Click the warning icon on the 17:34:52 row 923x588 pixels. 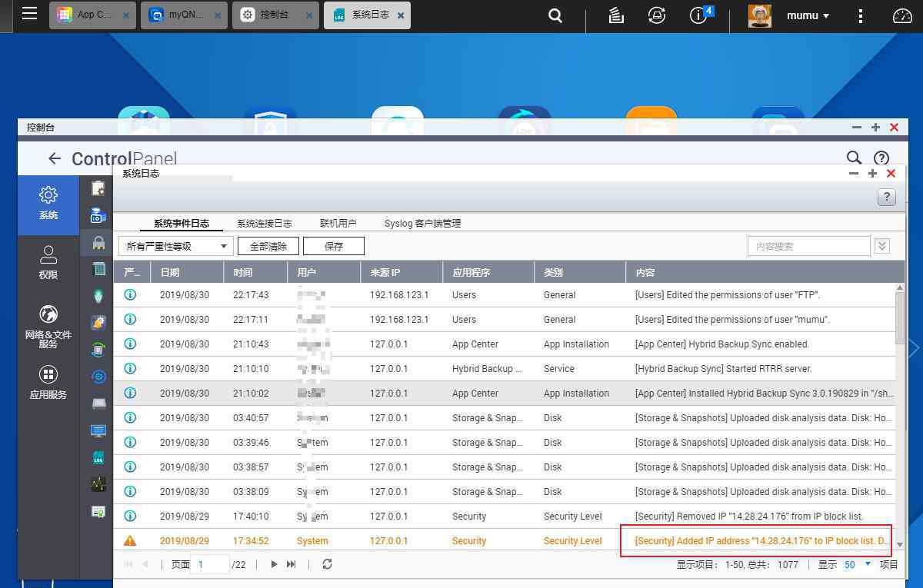point(130,540)
